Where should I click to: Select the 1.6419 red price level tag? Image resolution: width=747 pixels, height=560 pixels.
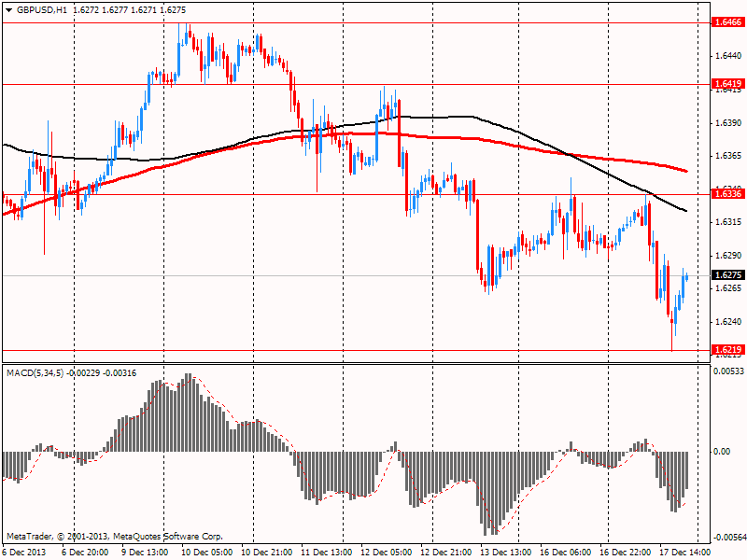coord(727,84)
